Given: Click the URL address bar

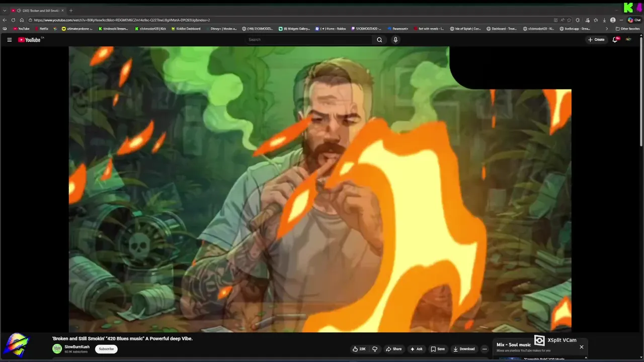Looking at the screenshot, I should (x=292, y=20).
